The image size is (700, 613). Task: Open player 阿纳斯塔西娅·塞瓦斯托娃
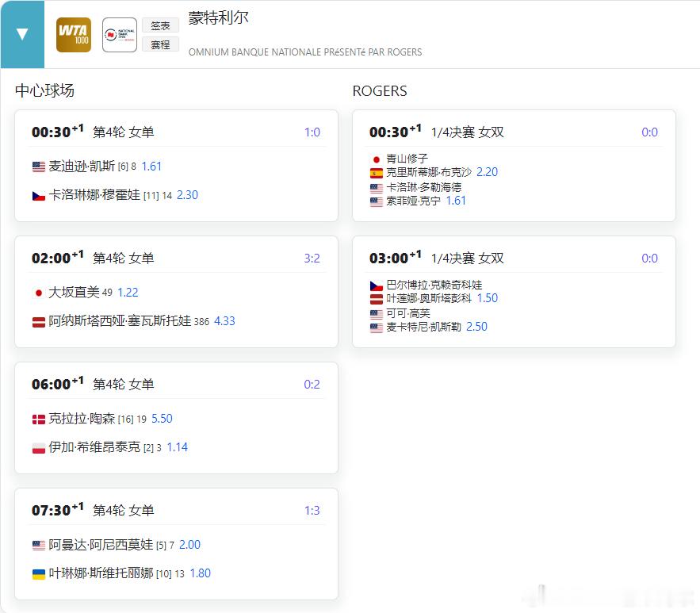pos(120,320)
